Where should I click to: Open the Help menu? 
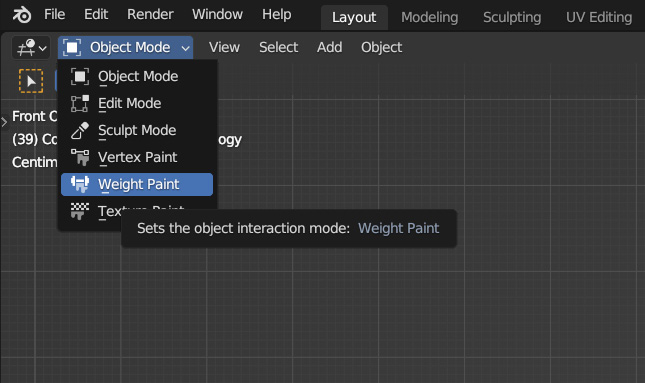[276, 14]
